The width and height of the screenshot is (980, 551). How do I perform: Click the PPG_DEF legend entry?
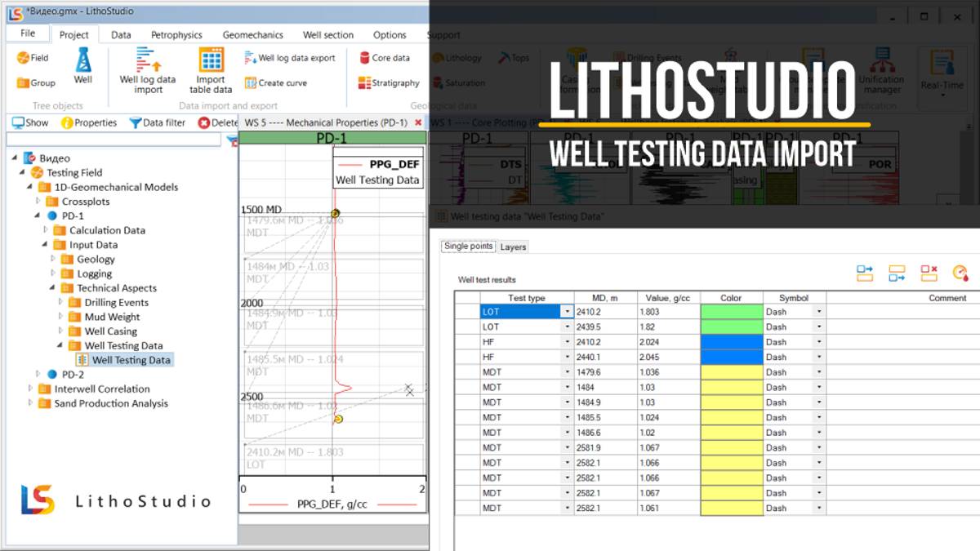[378, 164]
